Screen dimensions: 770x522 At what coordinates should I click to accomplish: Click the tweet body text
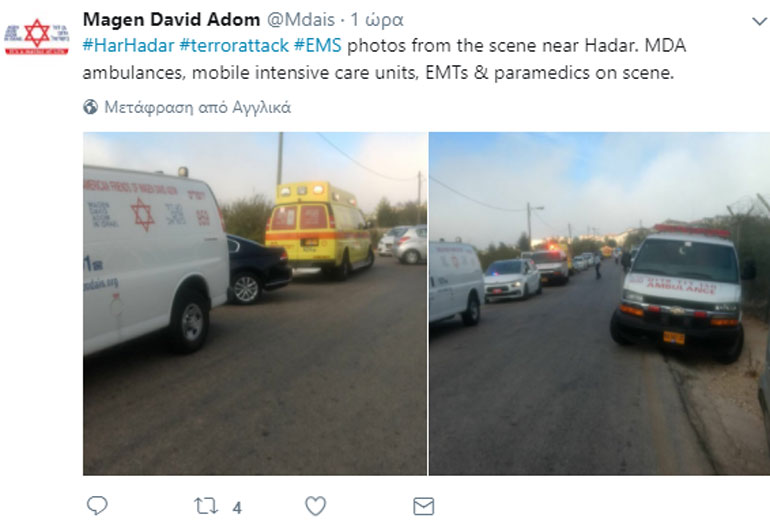coord(384,59)
